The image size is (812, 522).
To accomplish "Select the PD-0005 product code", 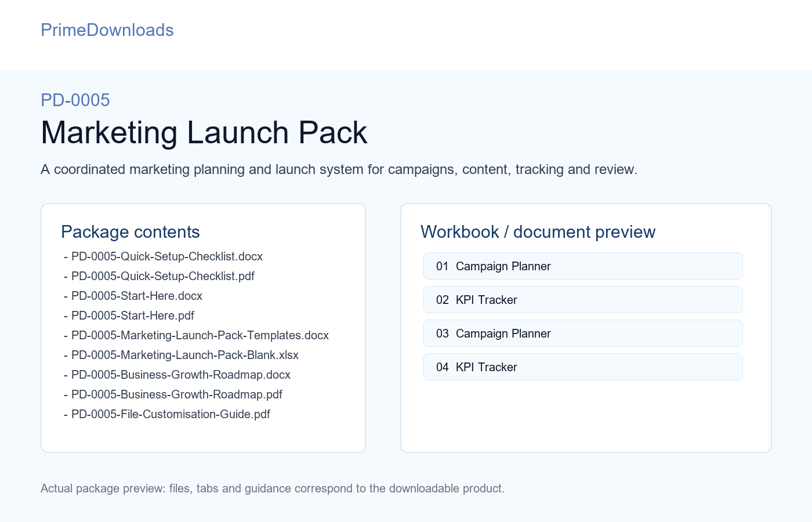I will point(75,100).
